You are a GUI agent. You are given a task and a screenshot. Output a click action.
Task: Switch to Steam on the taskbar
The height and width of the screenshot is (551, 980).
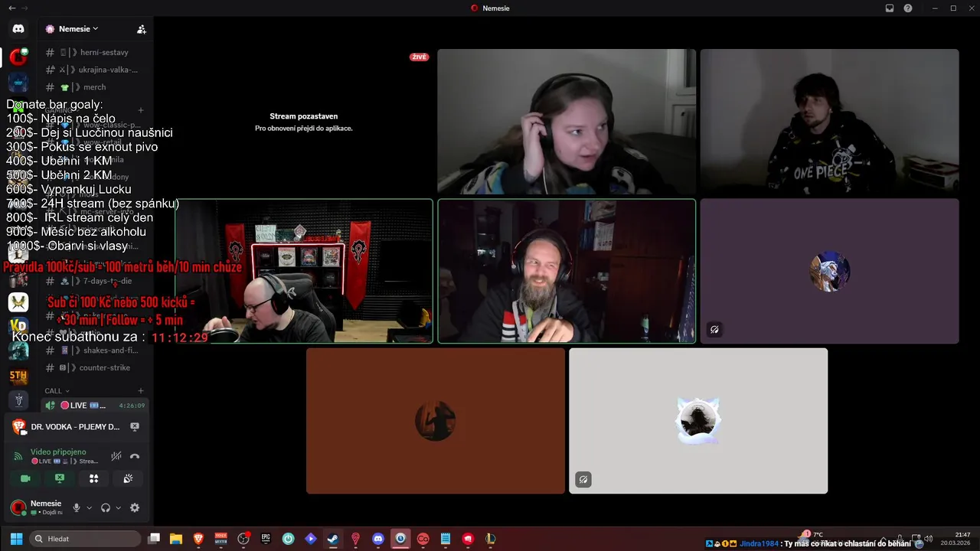[333, 539]
